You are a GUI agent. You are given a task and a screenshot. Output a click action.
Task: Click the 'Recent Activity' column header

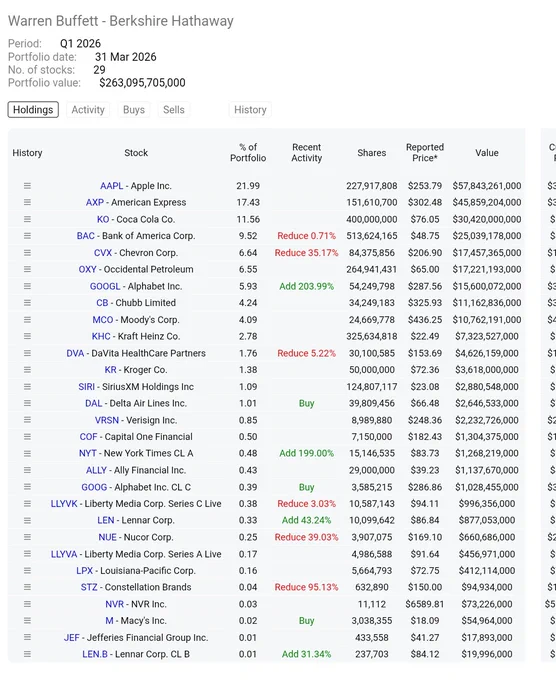[307, 153]
